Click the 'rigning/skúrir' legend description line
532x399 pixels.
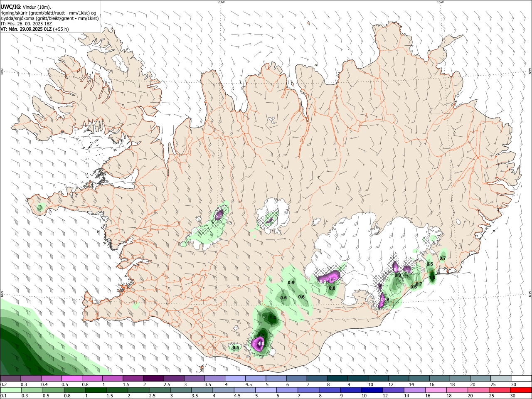pos(48,13)
